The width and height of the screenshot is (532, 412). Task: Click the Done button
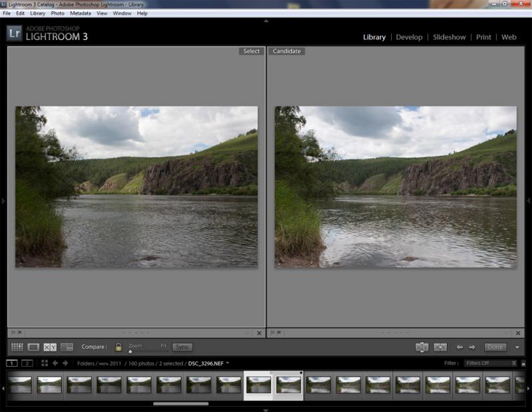pos(495,347)
